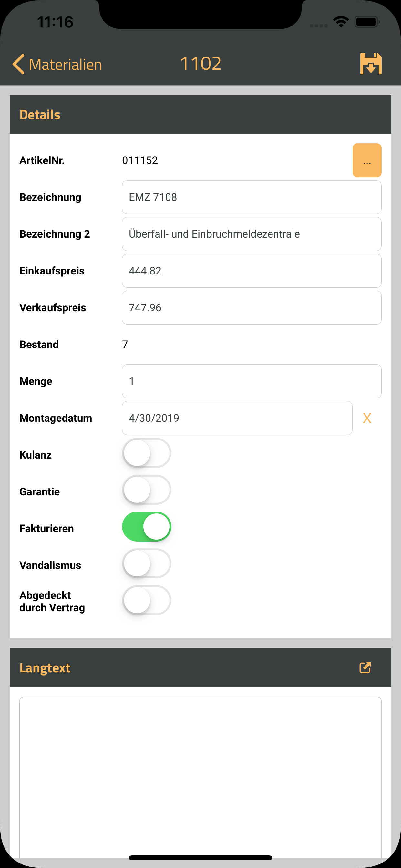Tap the Wi-Fi status icon

point(341,22)
